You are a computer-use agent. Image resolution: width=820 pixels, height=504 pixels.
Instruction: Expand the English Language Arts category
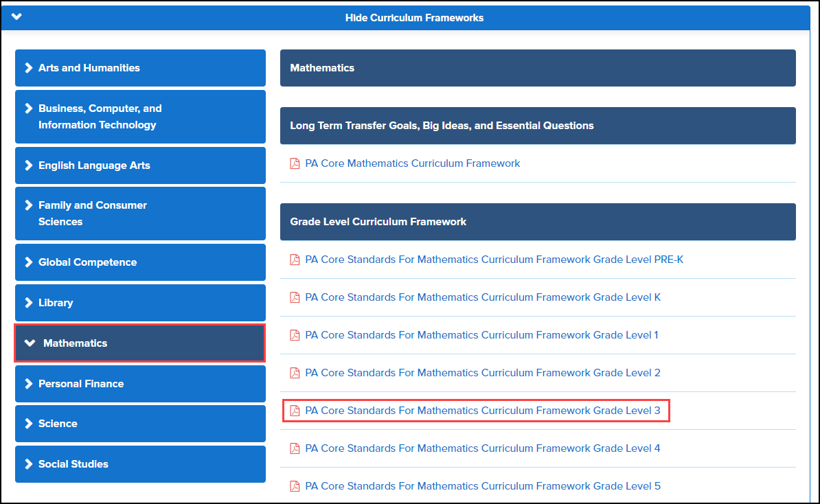pyautogui.click(x=140, y=165)
